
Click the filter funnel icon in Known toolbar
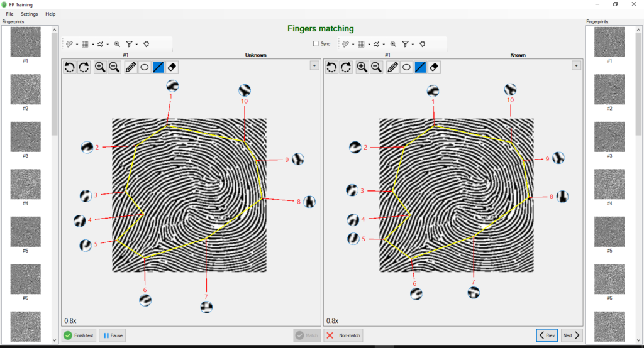405,44
